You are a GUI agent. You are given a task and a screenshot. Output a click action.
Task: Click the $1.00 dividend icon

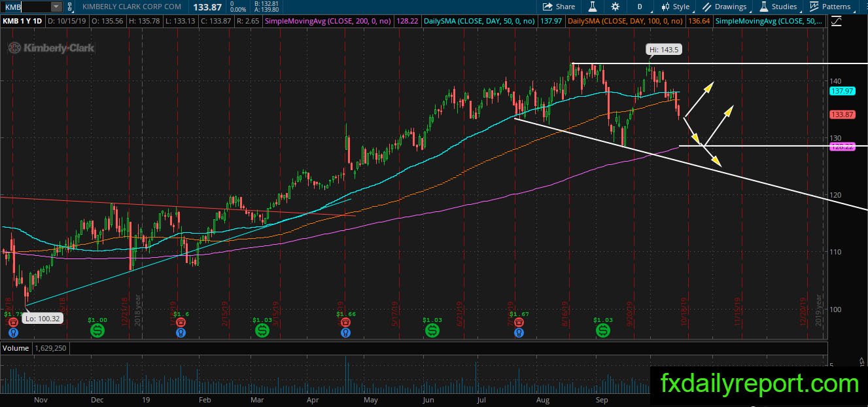97,331
